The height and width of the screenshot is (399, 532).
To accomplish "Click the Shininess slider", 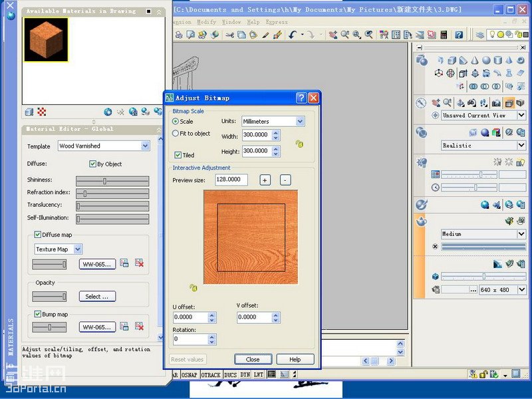I will [x=112, y=181].
